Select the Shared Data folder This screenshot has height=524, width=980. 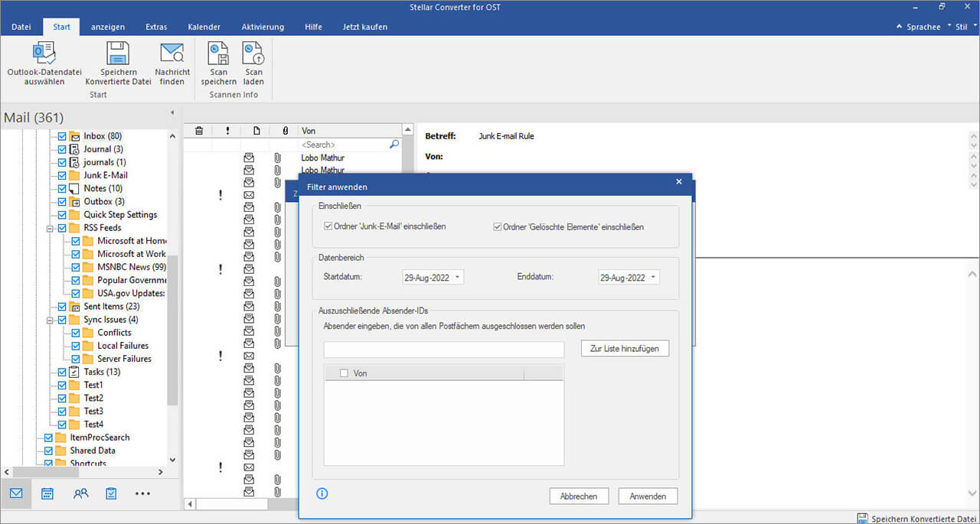[x=93, y=451]
